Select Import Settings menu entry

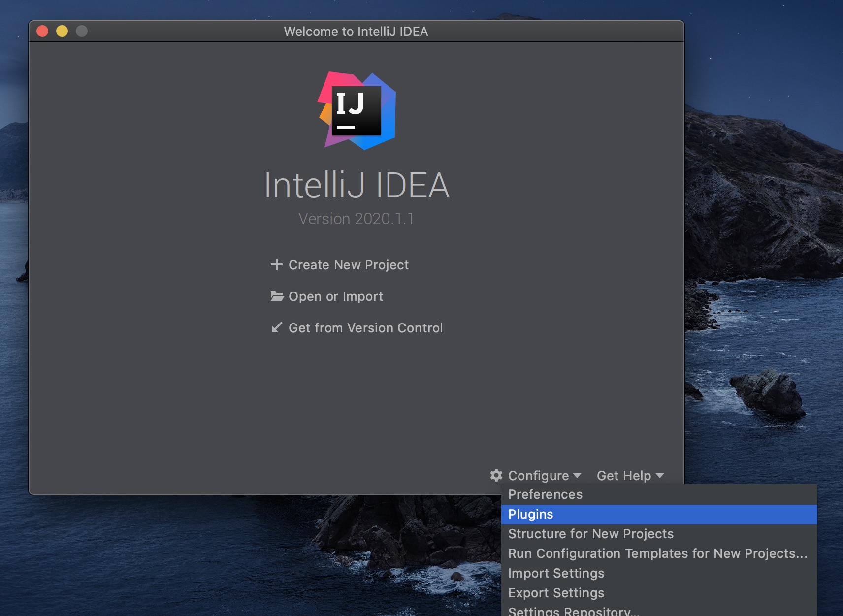point(556,573)
